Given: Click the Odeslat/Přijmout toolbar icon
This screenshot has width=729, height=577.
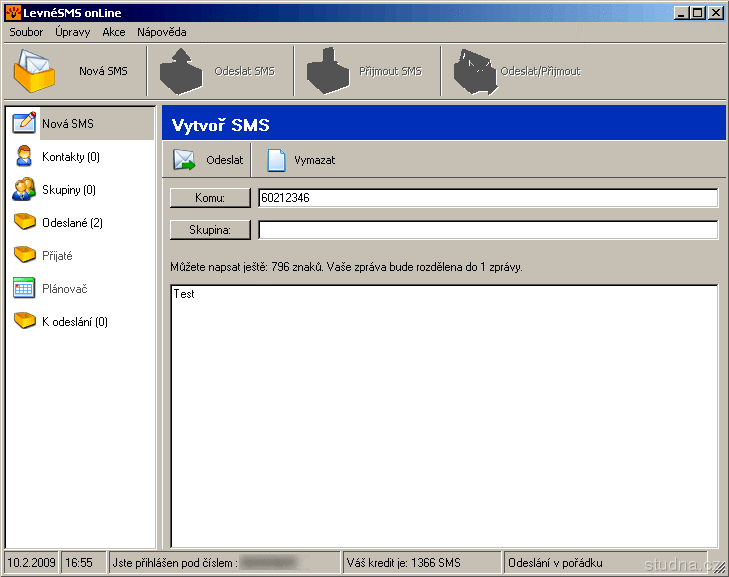Looking at the screenshot, I should pyautogui.click(x=474, y=71).
